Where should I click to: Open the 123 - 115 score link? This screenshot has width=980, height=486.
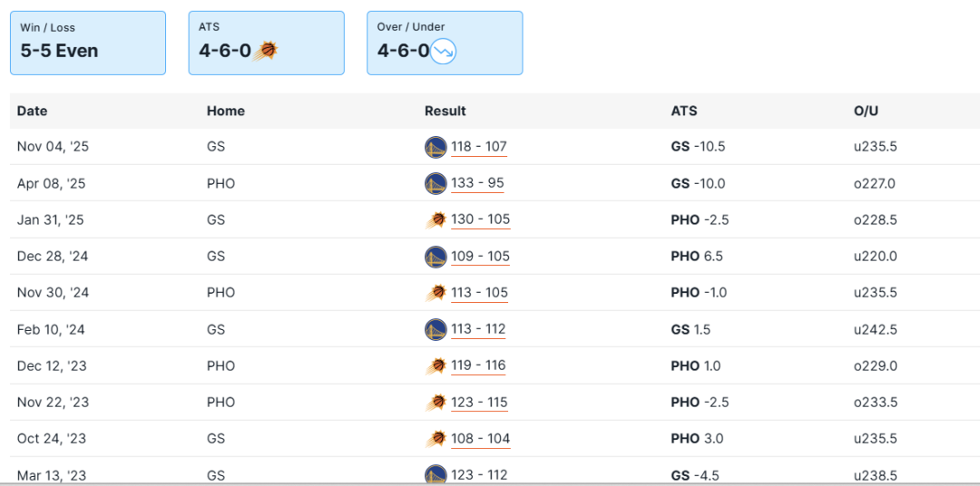tap(479, 403)
